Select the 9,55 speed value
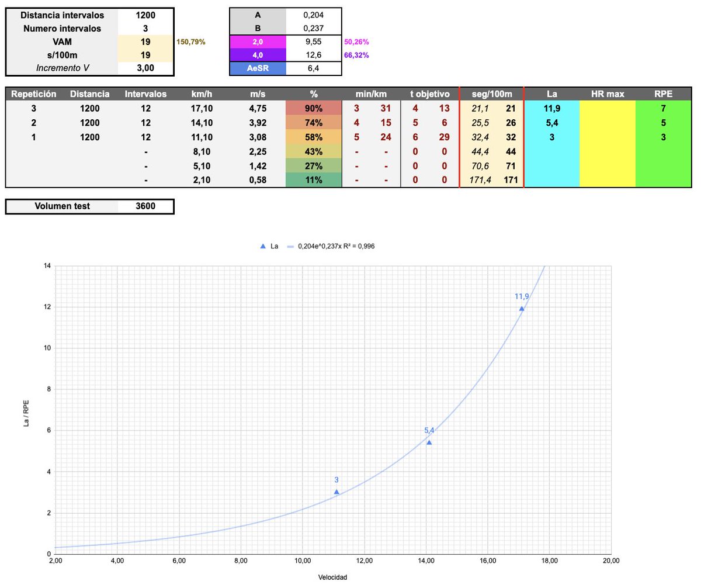Viewport: 701px width, 588px height. (314, 41)
